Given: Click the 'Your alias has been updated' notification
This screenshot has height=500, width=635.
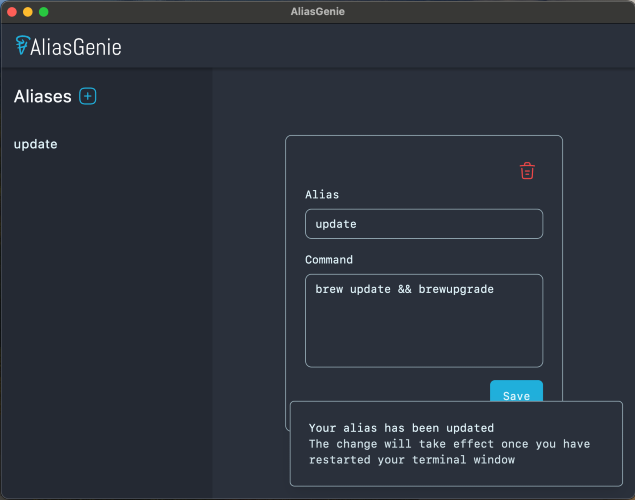Looking at the screenshot, I should [456, 444].
